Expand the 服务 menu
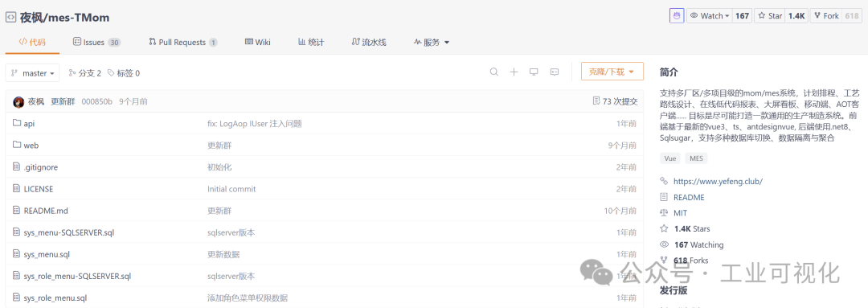Image resolution: width=868 pixels, height=308 pixels. [432, 42]
